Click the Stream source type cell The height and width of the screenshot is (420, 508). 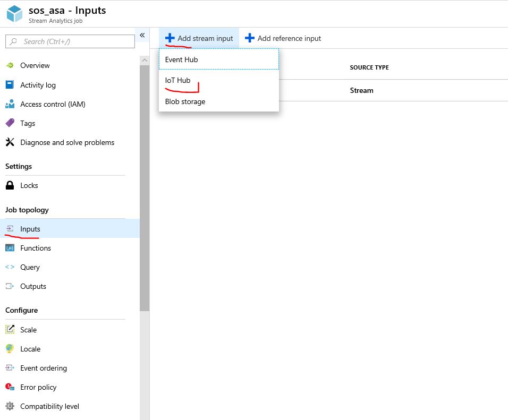[x=361, y=90]
